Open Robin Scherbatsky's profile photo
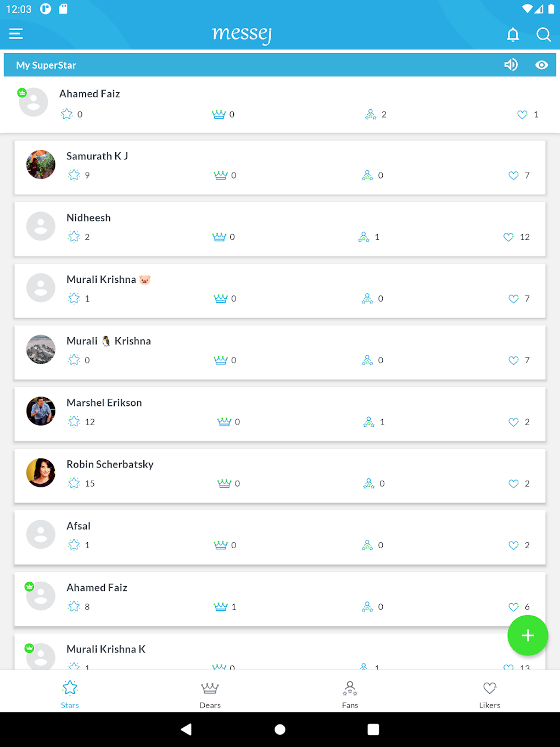Viewport: 560px width, 747px height. (x=41, y=472)
